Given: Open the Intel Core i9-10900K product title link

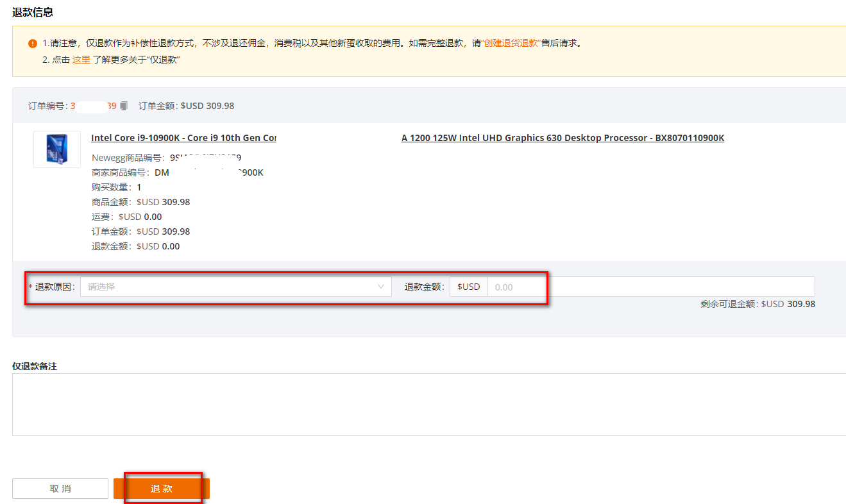Looking at the screenshot, I should click(x=183, y=138).
